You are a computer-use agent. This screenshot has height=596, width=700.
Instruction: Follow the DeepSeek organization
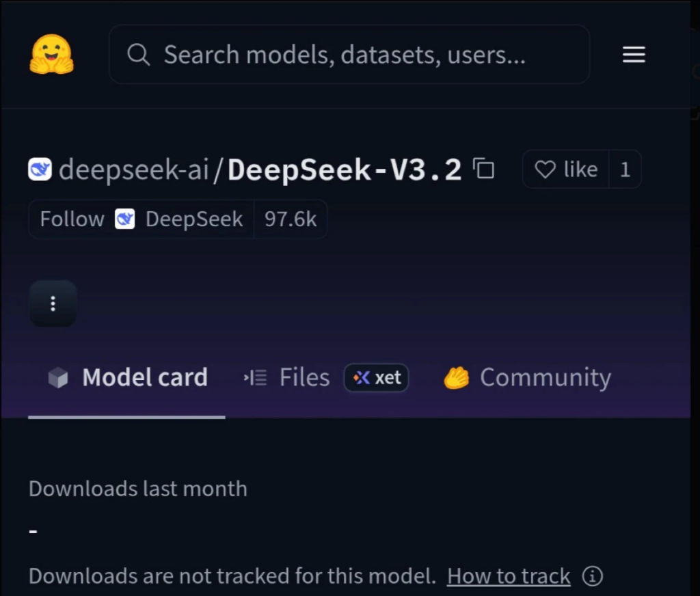(72, 219)
